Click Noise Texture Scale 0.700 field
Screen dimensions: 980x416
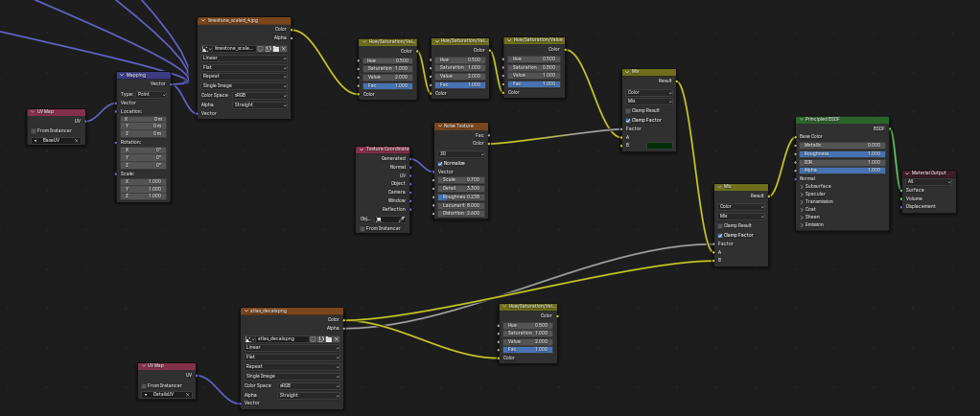[x=461, y=179]
